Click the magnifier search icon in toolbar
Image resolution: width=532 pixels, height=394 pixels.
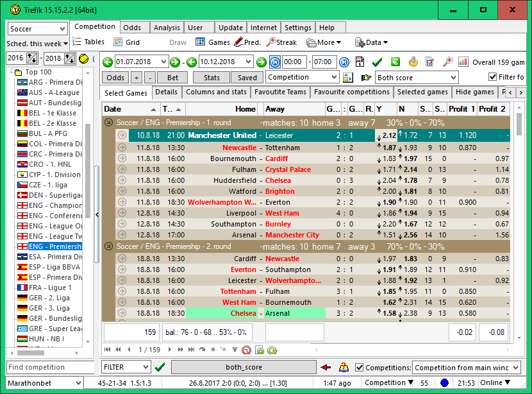(447, 62)
